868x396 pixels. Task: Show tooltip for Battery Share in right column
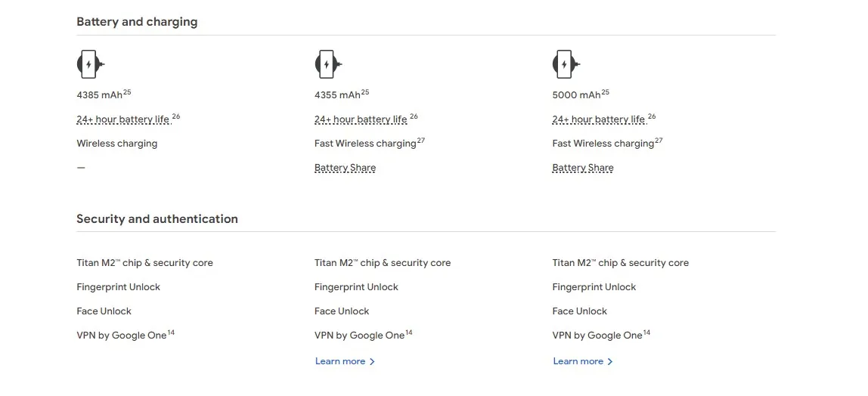point(583,168)
